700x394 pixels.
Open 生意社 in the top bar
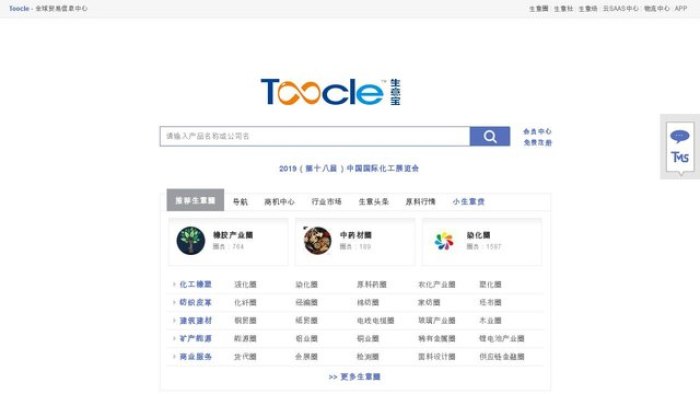[563, 8]
